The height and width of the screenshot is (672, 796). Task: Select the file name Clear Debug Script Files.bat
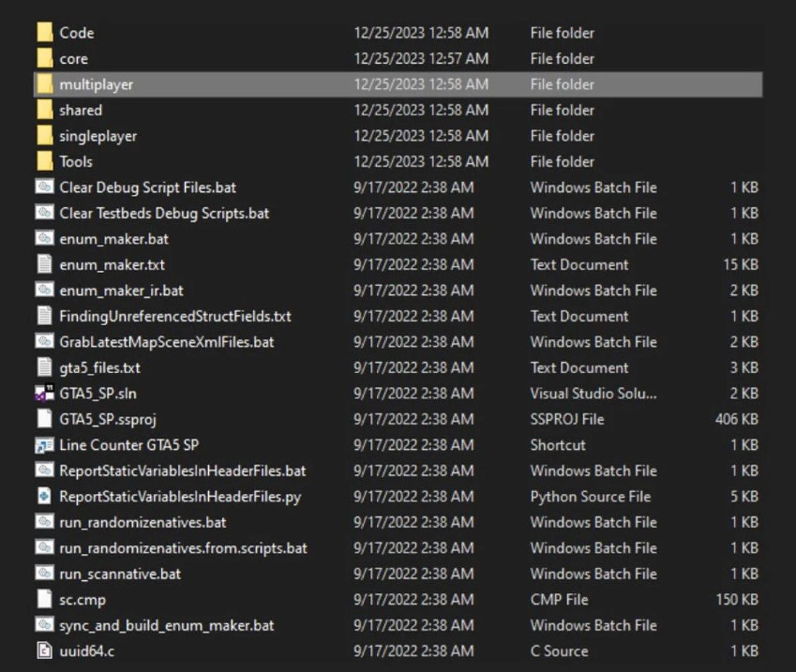pyautogui.click(x=148, y=187)
